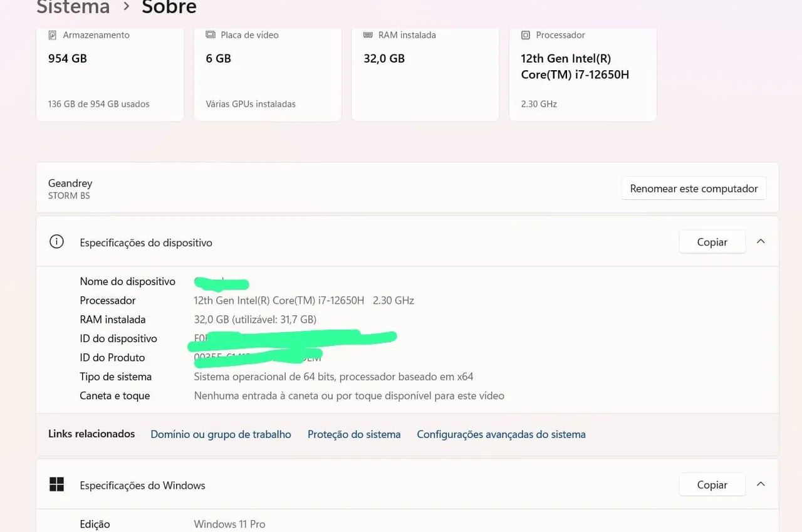Viewport: 802px width, 532px height.
Task: Click the info icon for Especificações do dispositivo
Action: [x=56, y=242]
